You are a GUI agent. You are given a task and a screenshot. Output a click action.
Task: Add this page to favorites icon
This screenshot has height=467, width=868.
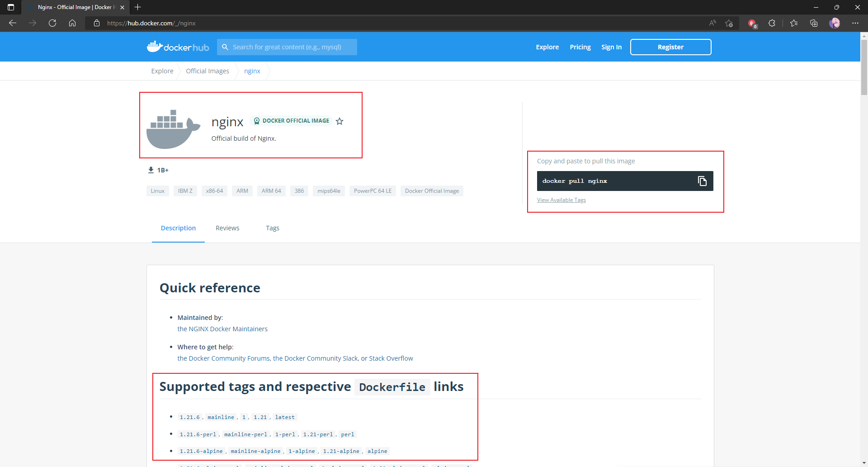[x=729, y=23]
